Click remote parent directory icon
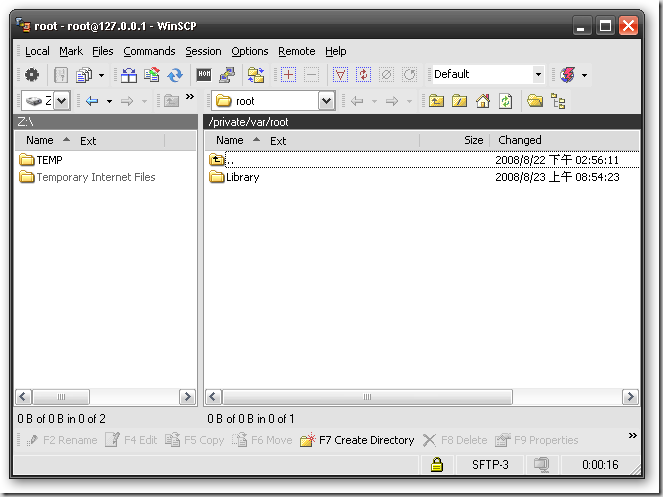 point(436,101)
